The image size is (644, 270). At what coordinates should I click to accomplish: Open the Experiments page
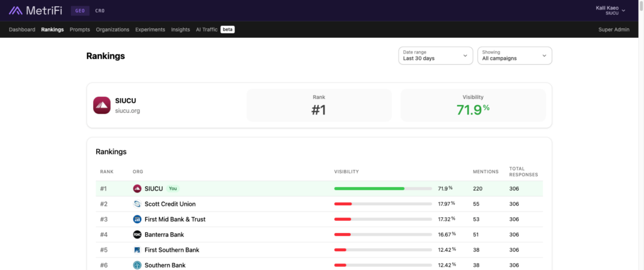[x=150, y=30]
